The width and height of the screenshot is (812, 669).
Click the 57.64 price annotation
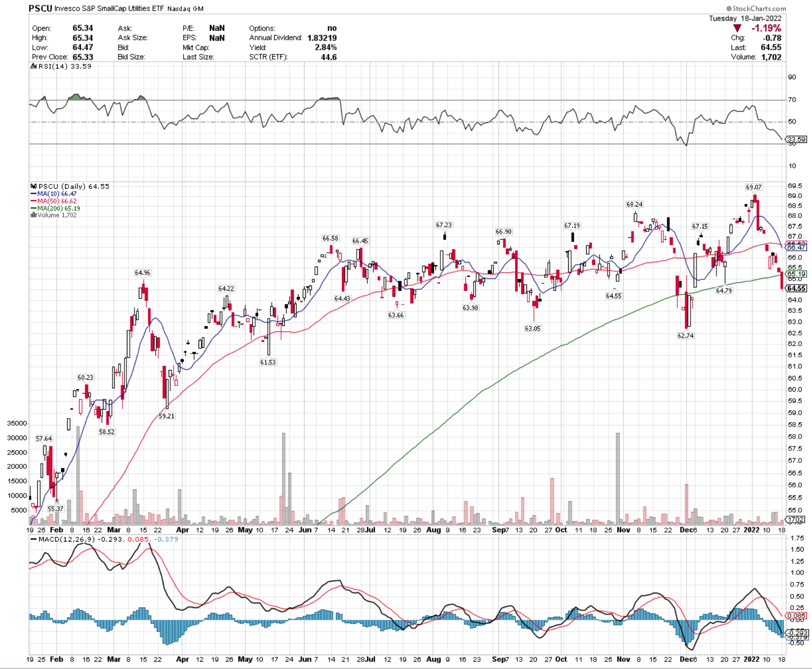(x=44, y=439)
